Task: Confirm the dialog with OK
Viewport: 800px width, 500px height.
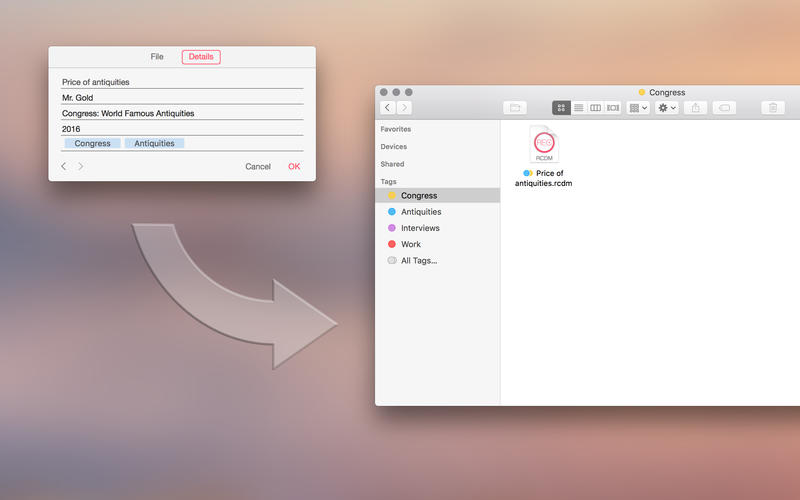Action: [294, 166]
